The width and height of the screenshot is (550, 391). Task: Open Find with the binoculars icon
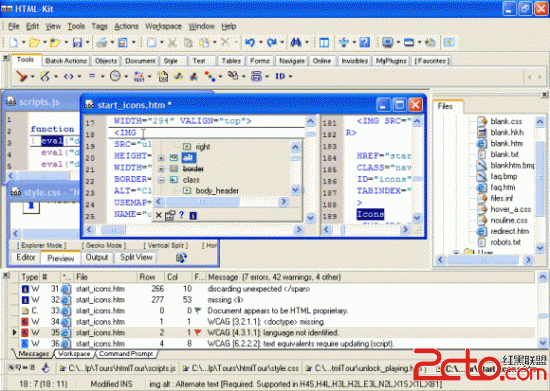pyautogui.click(x=296, y=43)
